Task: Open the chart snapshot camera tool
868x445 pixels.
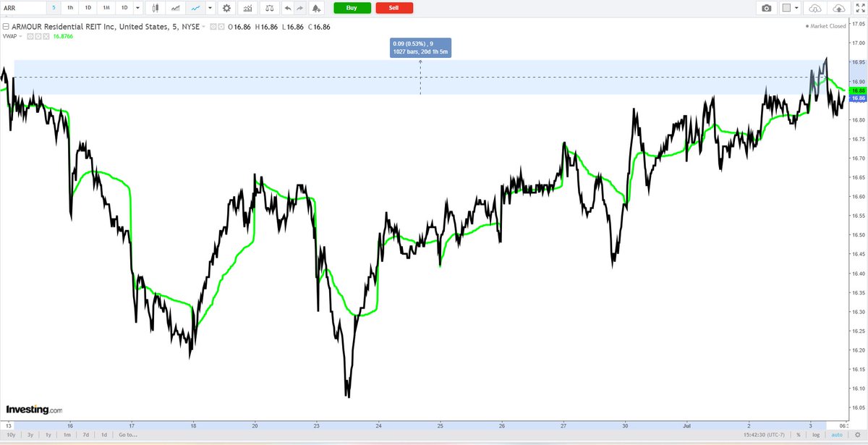Action: tap(765, 7)
